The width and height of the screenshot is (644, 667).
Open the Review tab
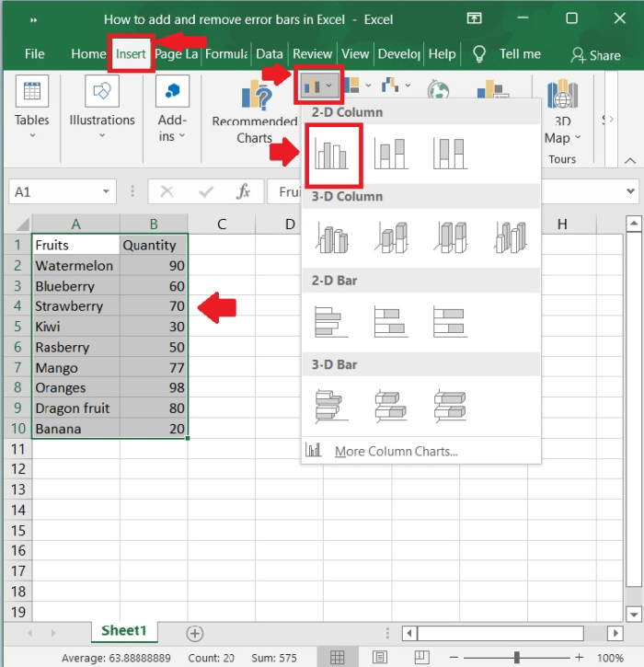coord(312,54)
